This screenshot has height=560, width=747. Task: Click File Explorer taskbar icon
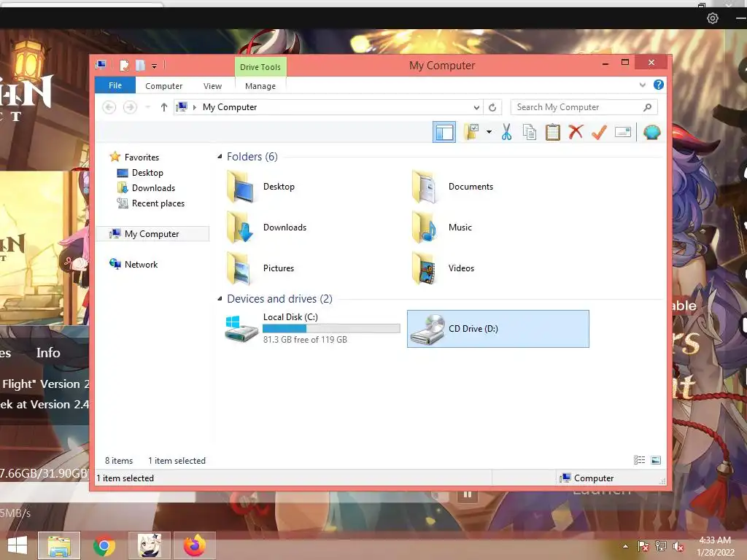click(59, 545)
